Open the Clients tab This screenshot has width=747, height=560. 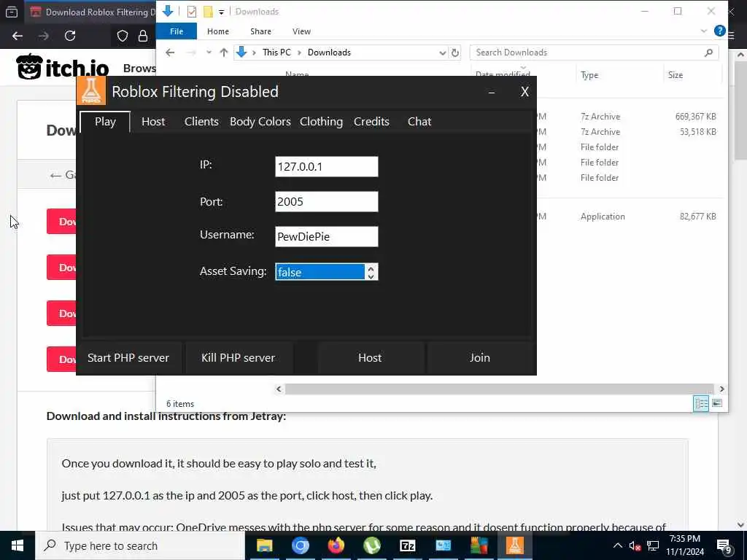pos(201,122)
